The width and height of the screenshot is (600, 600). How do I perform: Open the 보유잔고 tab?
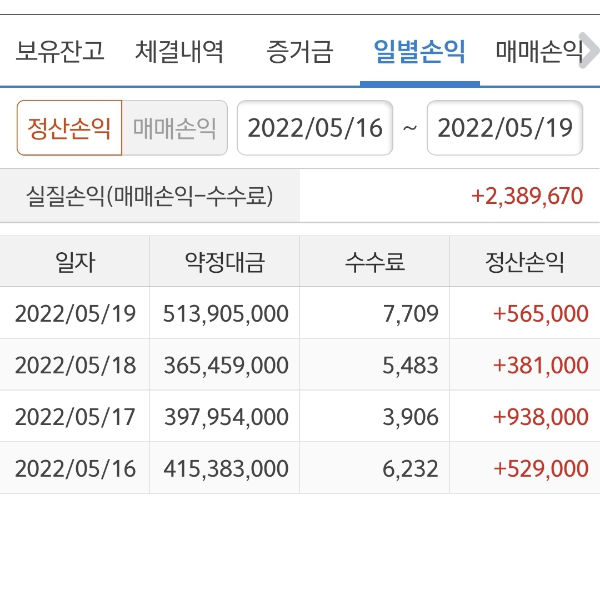coord(60,51)
